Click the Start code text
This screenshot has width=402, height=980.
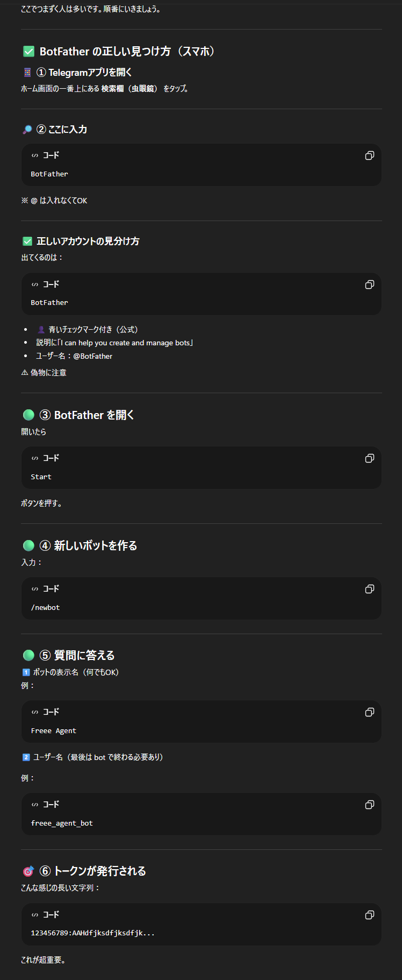point(41,477)
